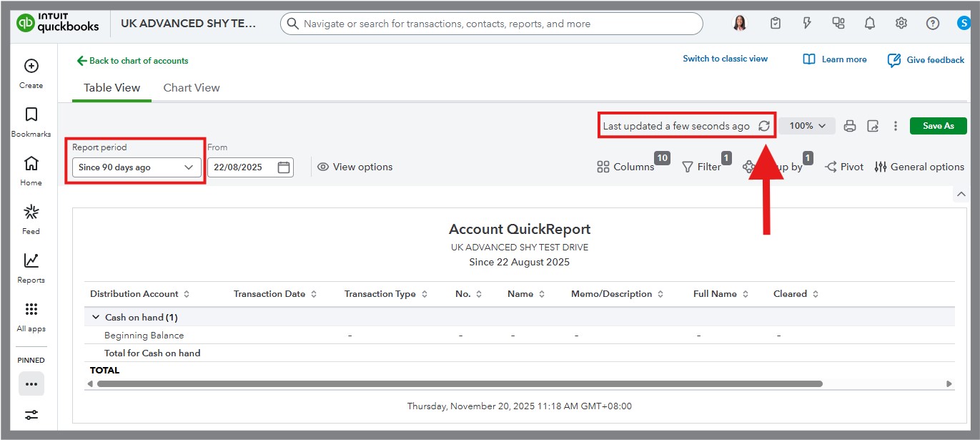Open the devices/apps icon in header
Image resolution: width=980 pixels, height=440 pixels.
coord(838,23)
